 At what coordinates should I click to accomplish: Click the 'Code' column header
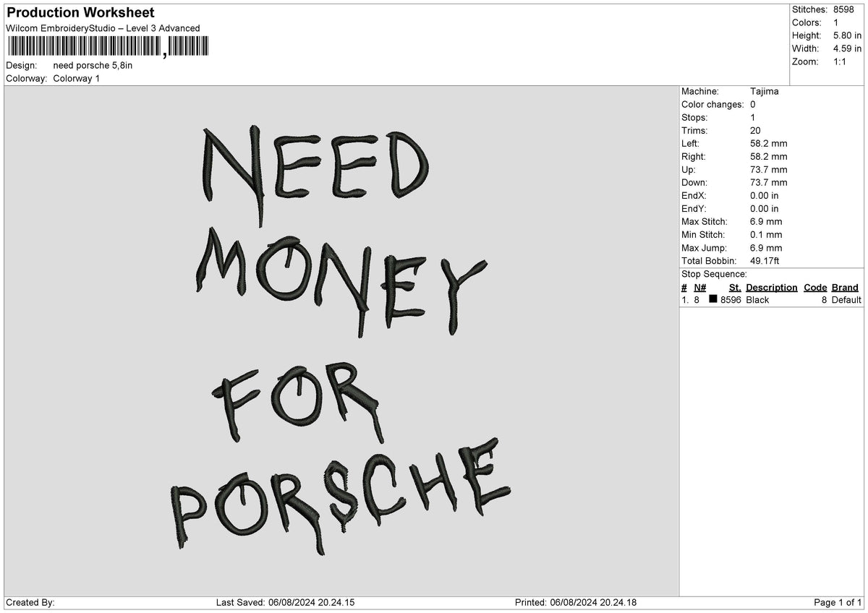(x=815, y=288)
